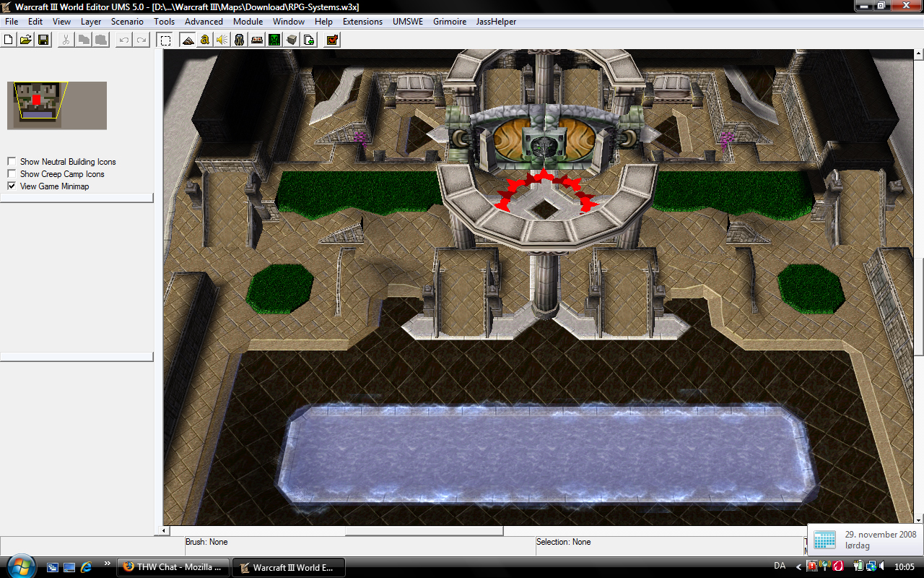Screen dimensions: 924x578
Task: Click Warcraft III World Editor taskbar button
Action: 288,567
